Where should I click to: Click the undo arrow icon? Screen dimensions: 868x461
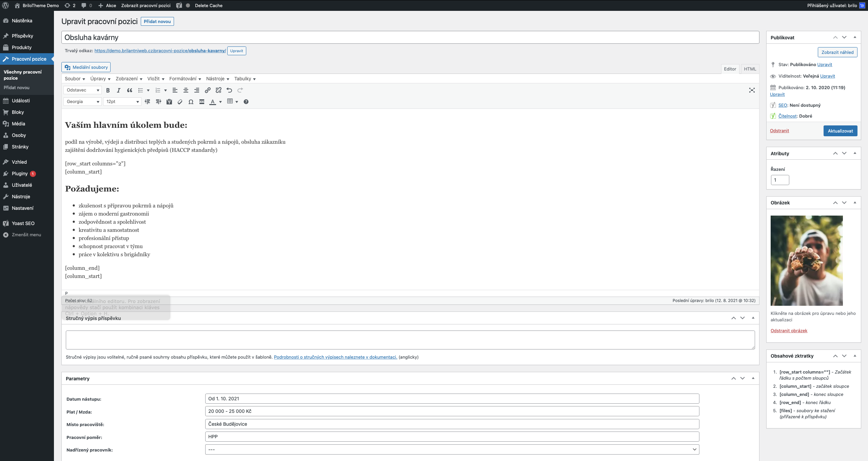[x=229, y=90]
